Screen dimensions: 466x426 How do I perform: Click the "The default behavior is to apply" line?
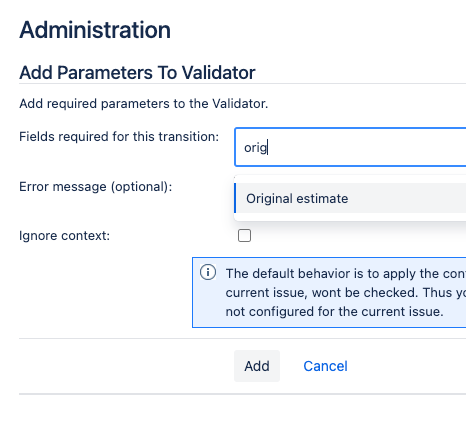(x=346, y=274)
